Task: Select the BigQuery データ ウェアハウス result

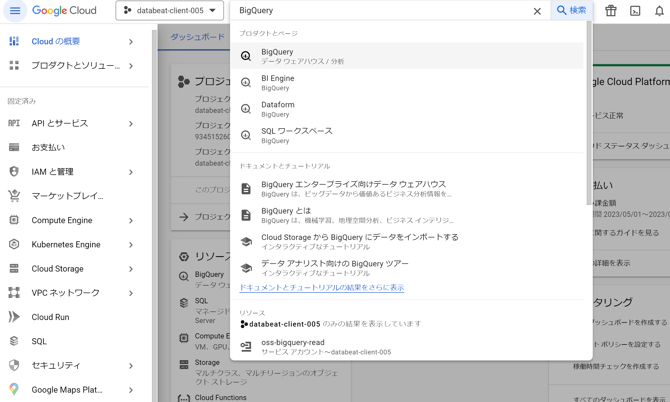Action: pyautogui.click(x=407, y=56)
